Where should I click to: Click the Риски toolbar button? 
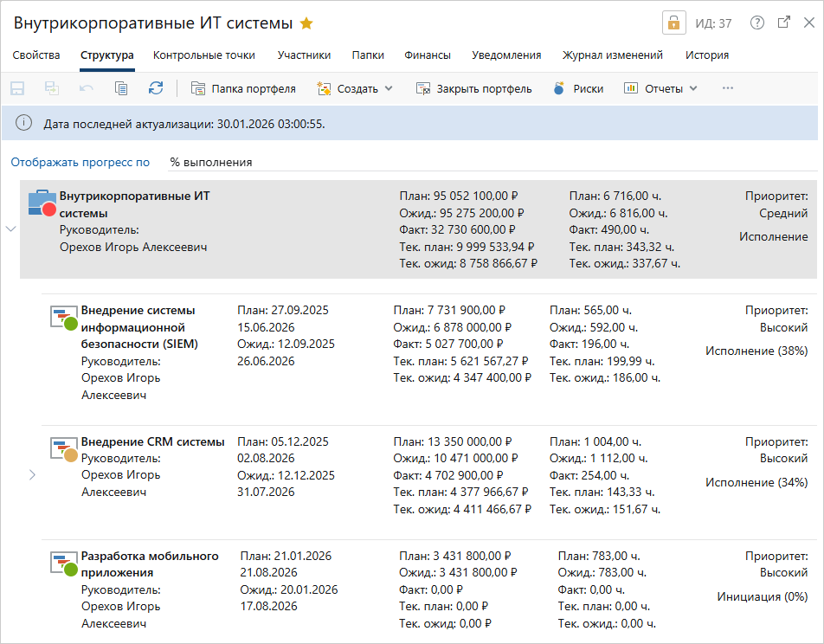tap(578, 88)
